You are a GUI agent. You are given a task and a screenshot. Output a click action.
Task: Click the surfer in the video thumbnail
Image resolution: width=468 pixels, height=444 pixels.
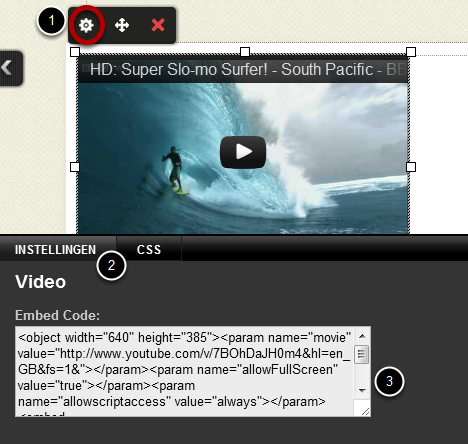coord(175,169)
